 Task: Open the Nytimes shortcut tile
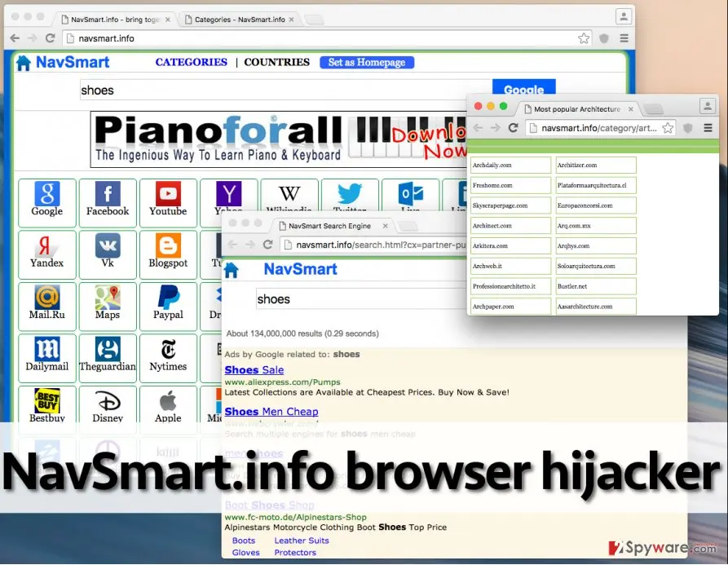pyautogui.click(x=168, y=358)
